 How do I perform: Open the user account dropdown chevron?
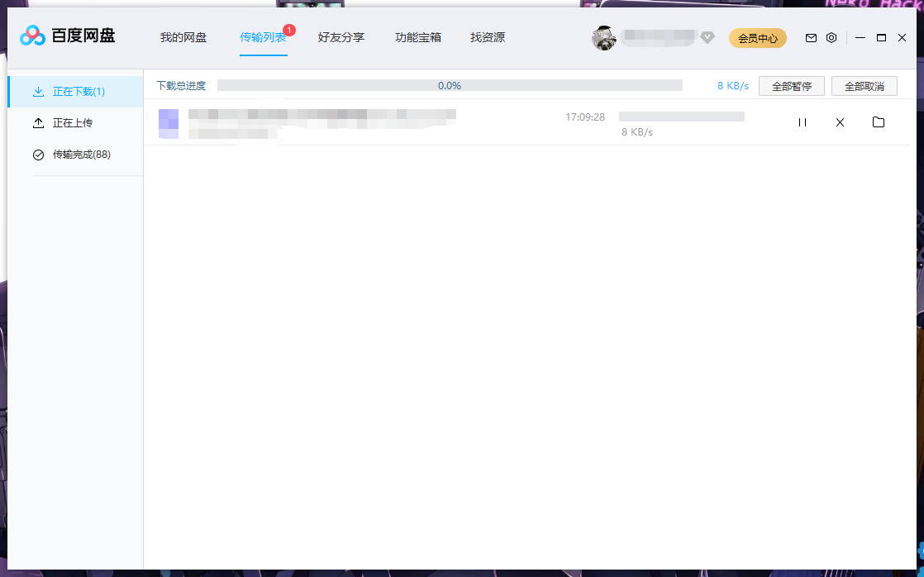[707, 37]
